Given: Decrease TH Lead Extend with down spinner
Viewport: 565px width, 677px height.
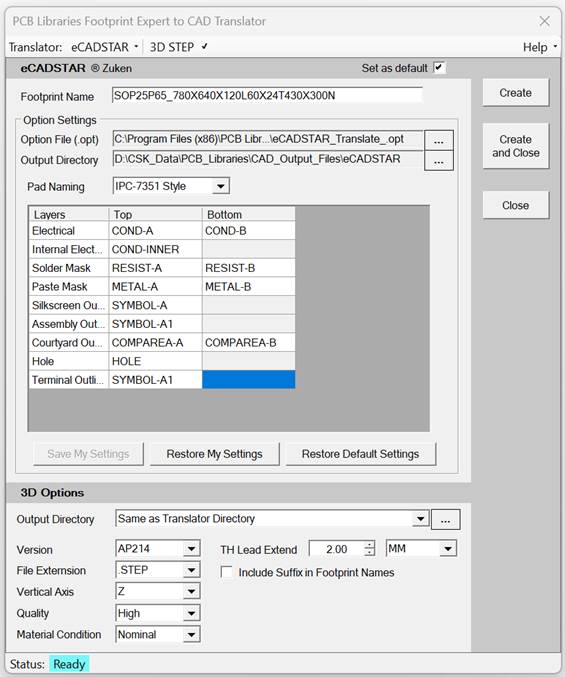Looking at the screenshot, I should (x=369, y=553).
